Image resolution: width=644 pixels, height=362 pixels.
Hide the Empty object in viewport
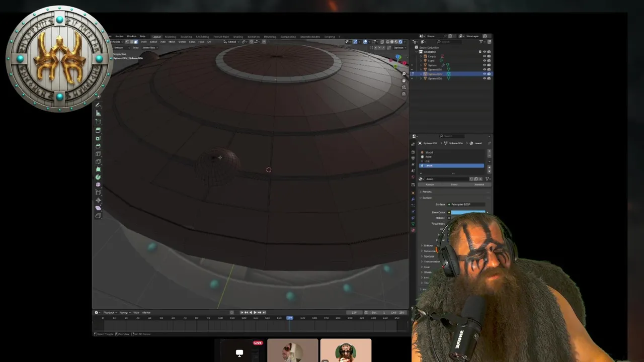(485, 56)
